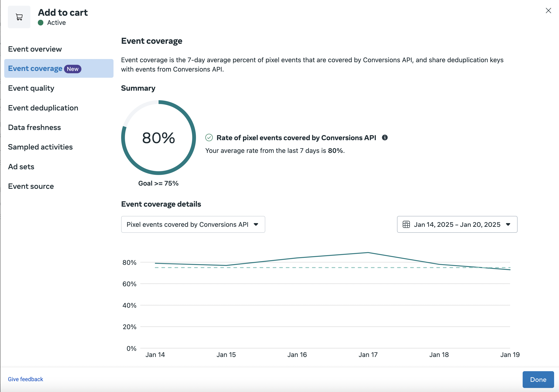Click the info icon beside Conversions API rate
Viewport: 559px width, 392px height.
click(385, 138)
